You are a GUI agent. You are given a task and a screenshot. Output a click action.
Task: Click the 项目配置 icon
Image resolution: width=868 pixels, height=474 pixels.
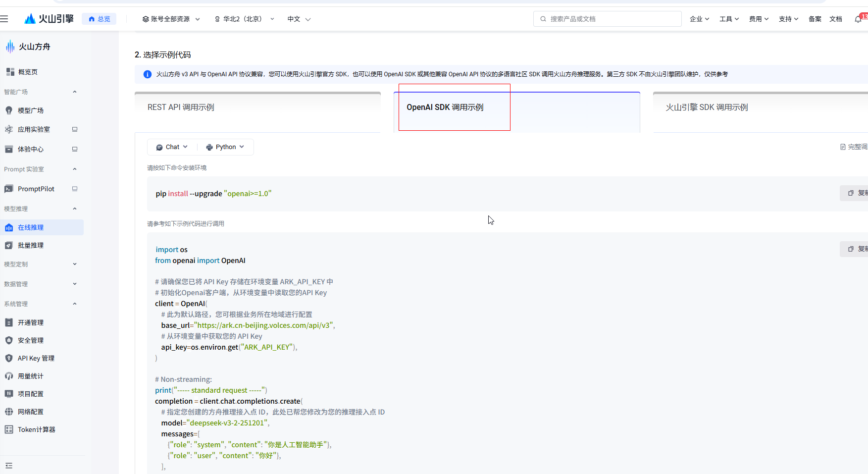(x=9, y=394)
